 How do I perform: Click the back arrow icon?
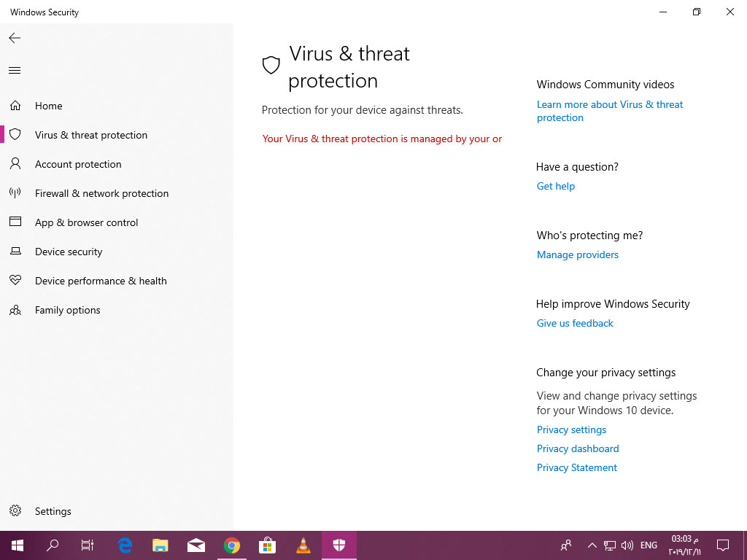point(15,38)
